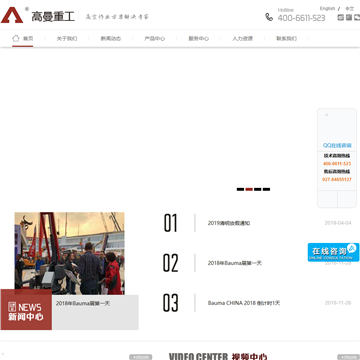Screen dimensions: 360x360
Task: Click the 2018-11-26 date on news item 03
Action: [x=338, y=303]
